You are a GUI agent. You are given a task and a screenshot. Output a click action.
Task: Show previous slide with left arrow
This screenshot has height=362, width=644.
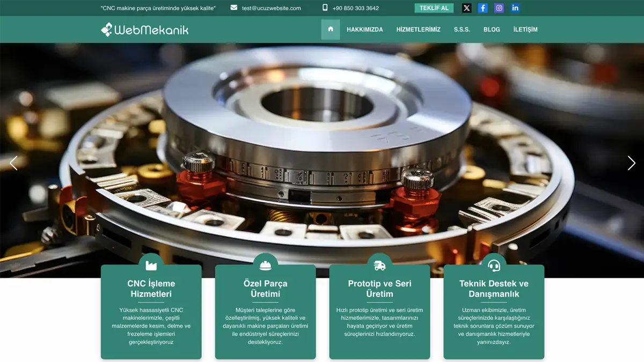pyautogui.click(x=14, y=163)
